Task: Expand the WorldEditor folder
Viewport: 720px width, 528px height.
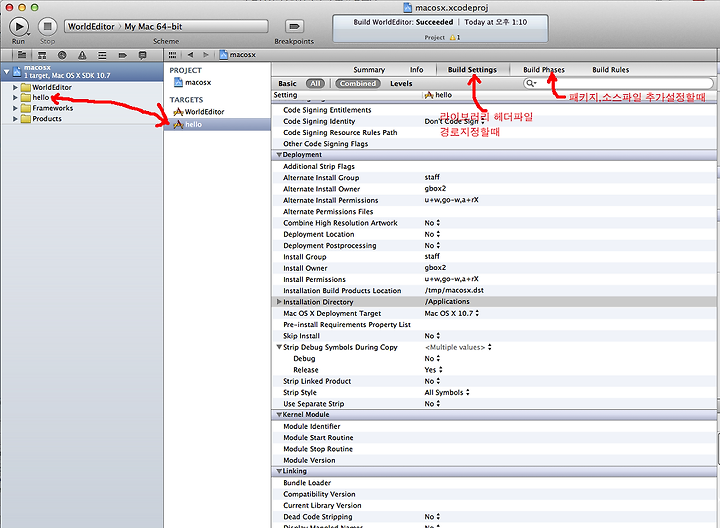Action: (x=15, y=87)
